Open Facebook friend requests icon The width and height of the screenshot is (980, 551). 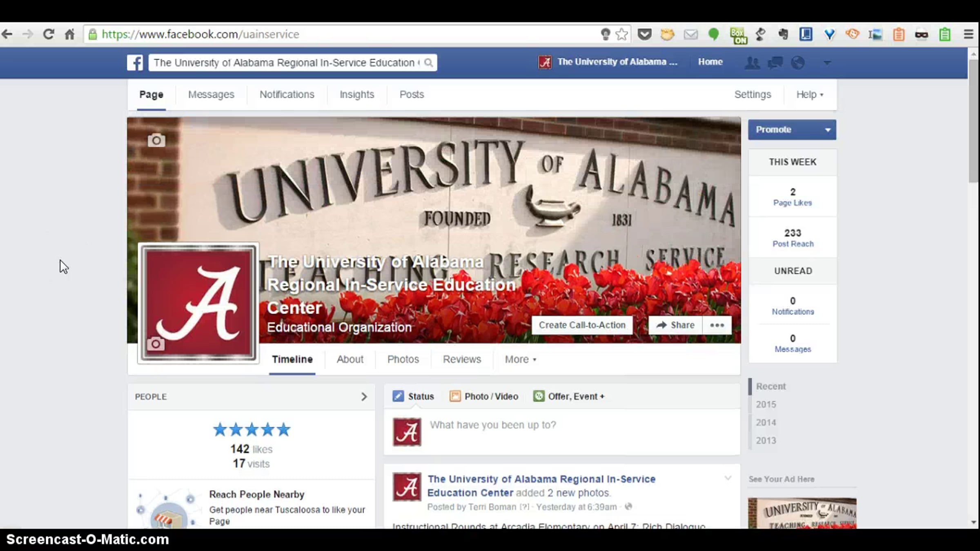(x=752, y=62)
